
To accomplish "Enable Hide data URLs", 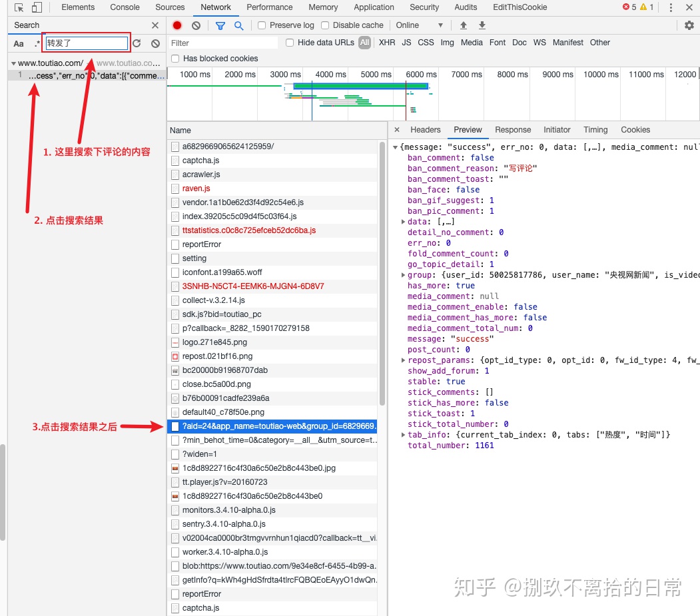I will pyautogui.click(x=289, y=42).
